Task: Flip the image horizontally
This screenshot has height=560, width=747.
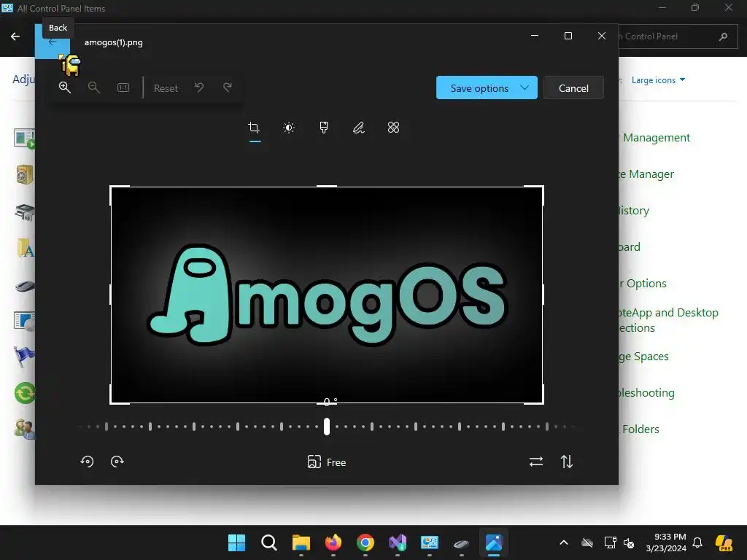Action: click(536, 462)
